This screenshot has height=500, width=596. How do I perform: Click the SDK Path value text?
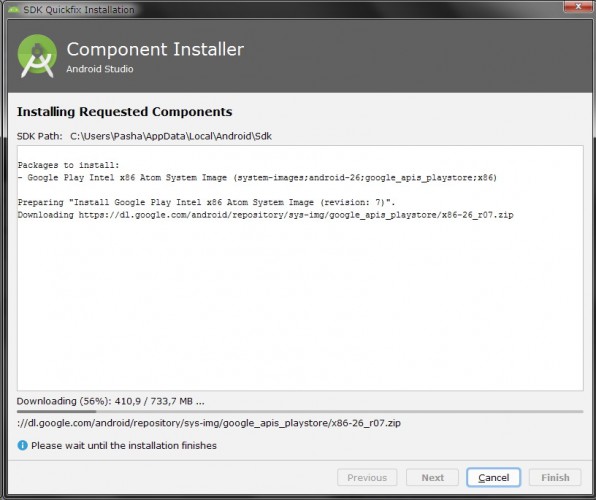click(x=171, y=136)
